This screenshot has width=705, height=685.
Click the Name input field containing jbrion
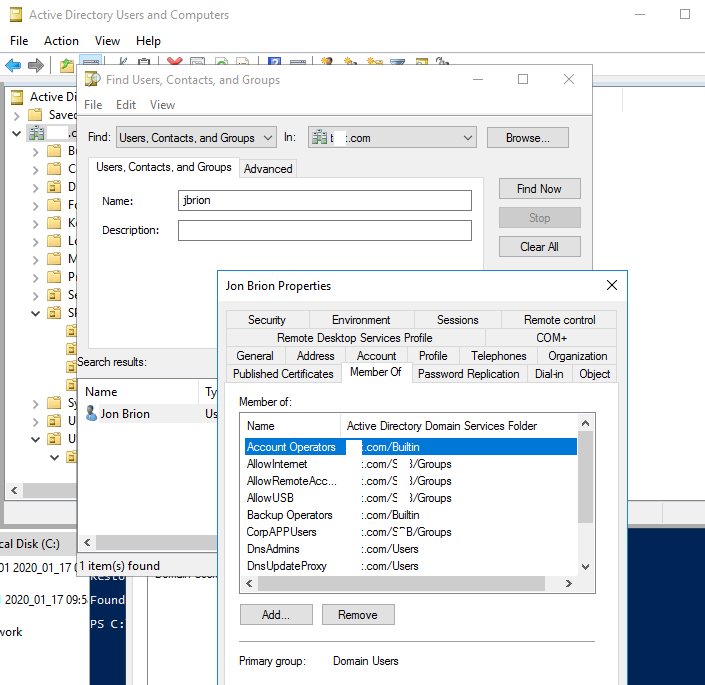(325, 200)
